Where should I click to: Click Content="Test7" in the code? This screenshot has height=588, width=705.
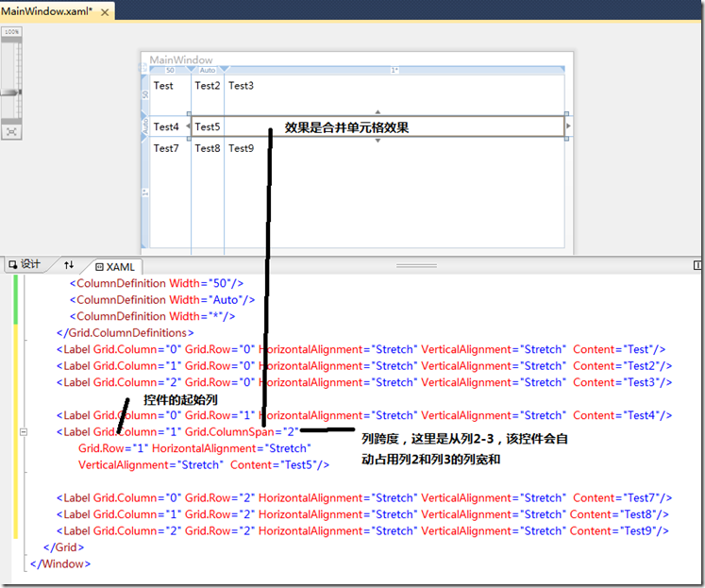coord(618,498)
